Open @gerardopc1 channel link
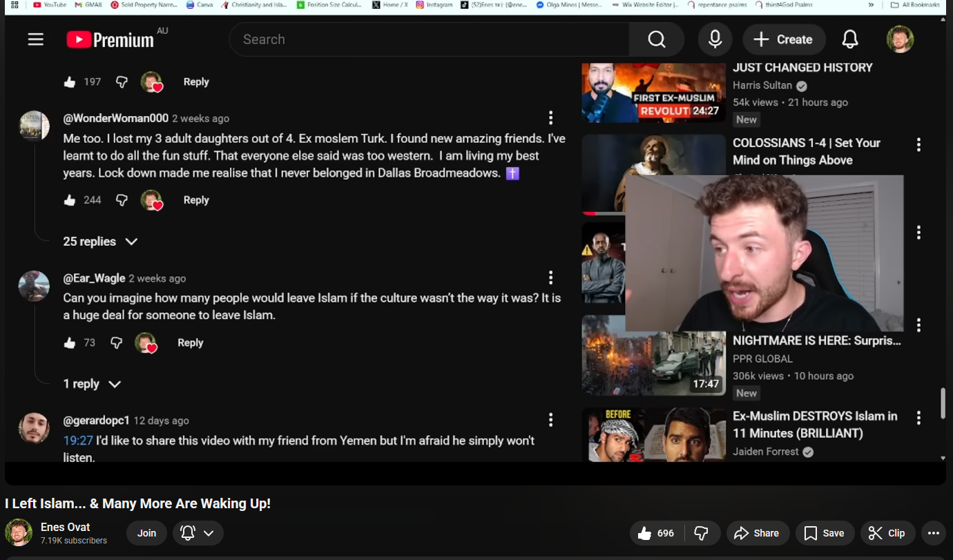953x560 pixels. [x=97, y=421]
